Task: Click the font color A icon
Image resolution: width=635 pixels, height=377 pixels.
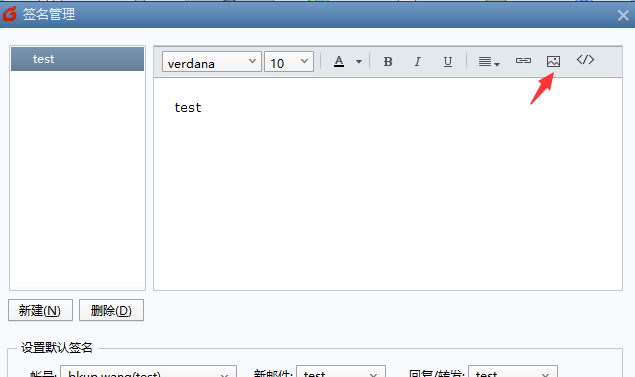Action: coord(339,62)
